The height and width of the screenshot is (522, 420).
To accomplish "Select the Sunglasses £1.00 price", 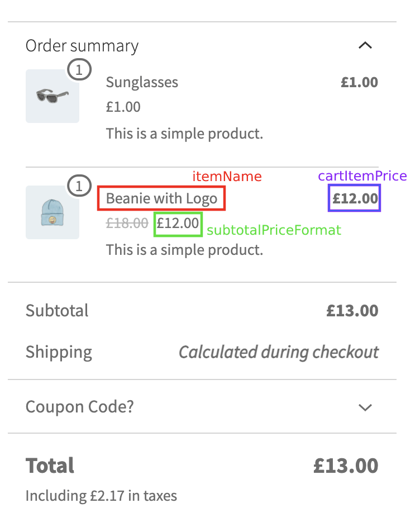I will click(123, 106).
